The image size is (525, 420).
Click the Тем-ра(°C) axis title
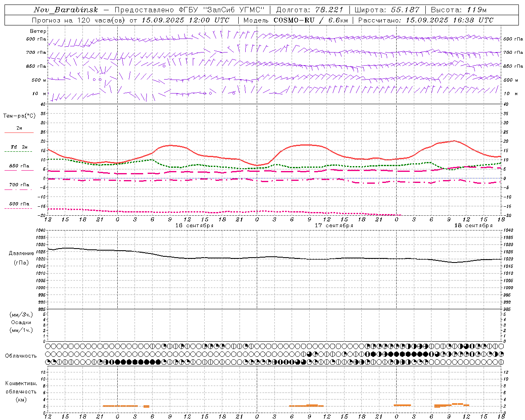pos(19,116)
